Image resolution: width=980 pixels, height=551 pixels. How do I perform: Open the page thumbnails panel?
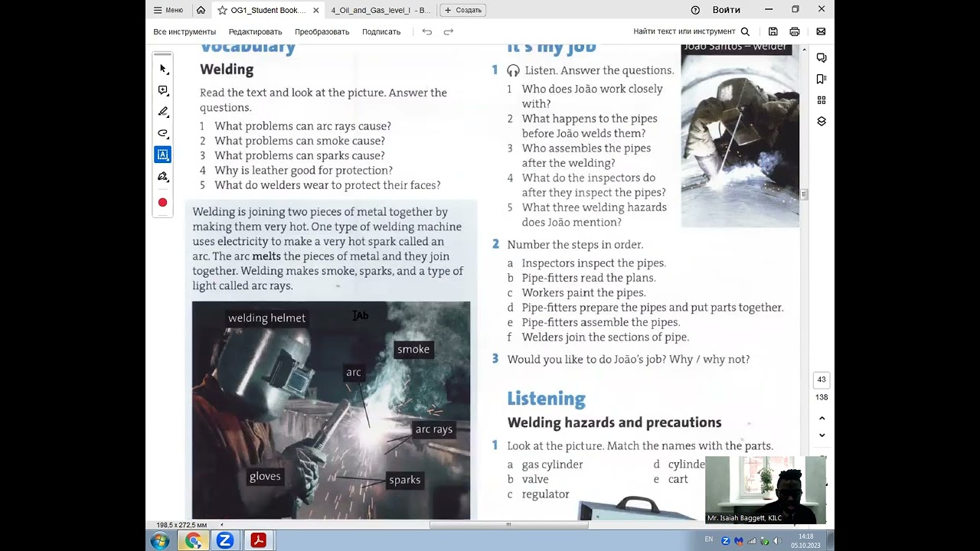click(822, 100)
